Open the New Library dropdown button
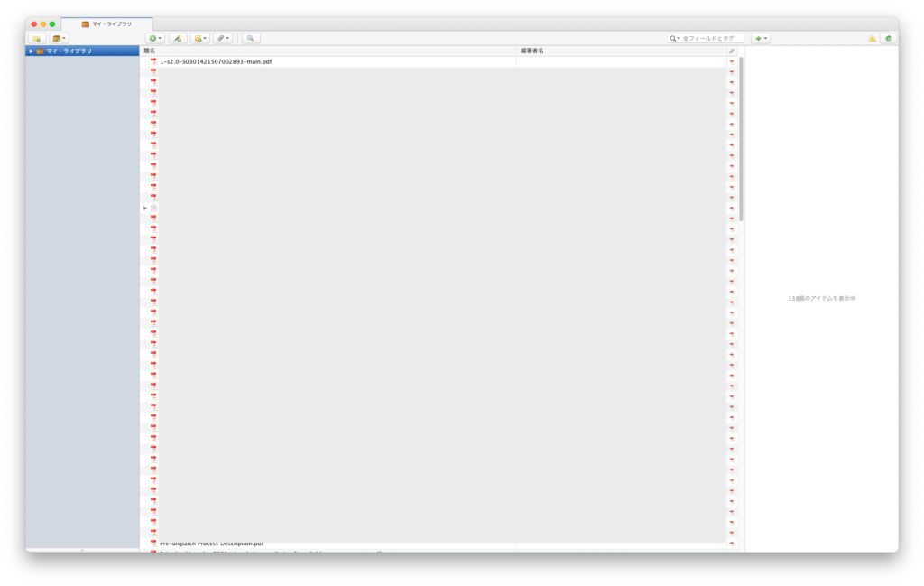Viewport: 924px width, 586px height. click(60, 39)
